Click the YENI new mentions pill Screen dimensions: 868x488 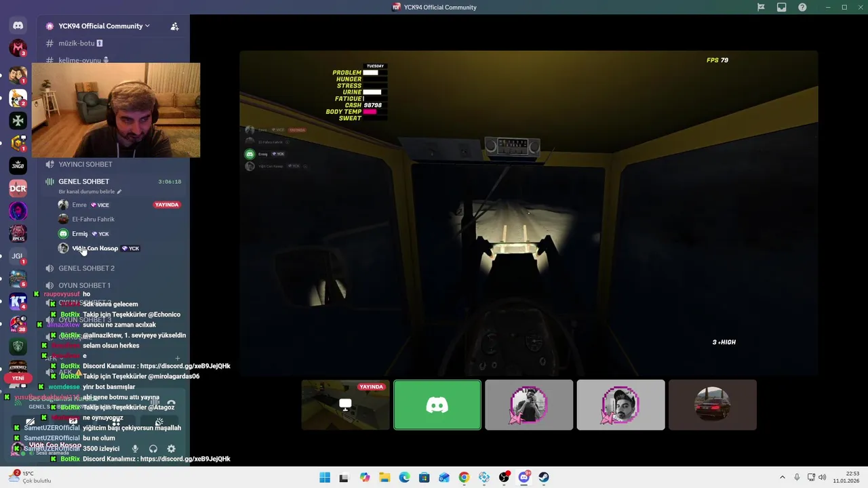[x=18, y=378]
